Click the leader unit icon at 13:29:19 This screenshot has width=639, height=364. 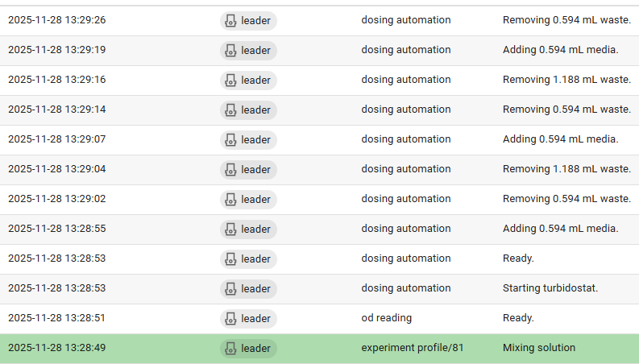230,50
